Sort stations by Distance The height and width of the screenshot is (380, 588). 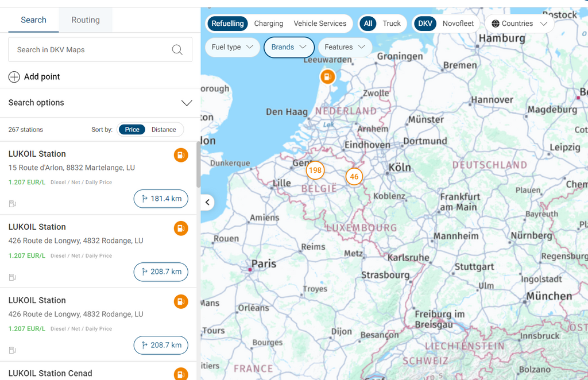coord(164,130)
